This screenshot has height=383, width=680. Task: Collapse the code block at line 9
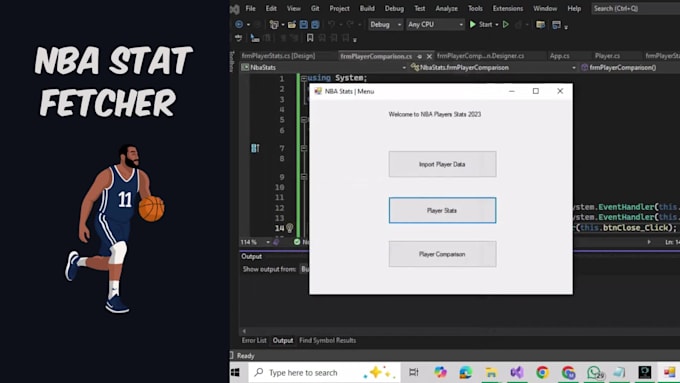[x=304, y=177]
